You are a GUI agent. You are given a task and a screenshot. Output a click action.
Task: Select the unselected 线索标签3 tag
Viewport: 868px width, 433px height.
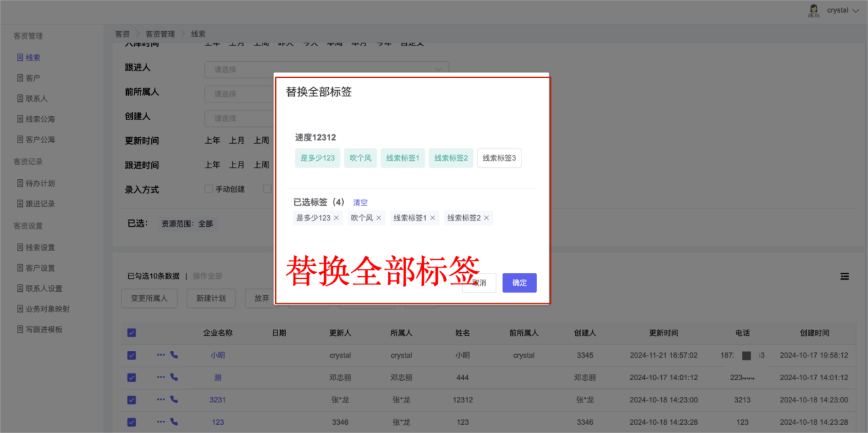pyautogui.click(x=499, y=158)
